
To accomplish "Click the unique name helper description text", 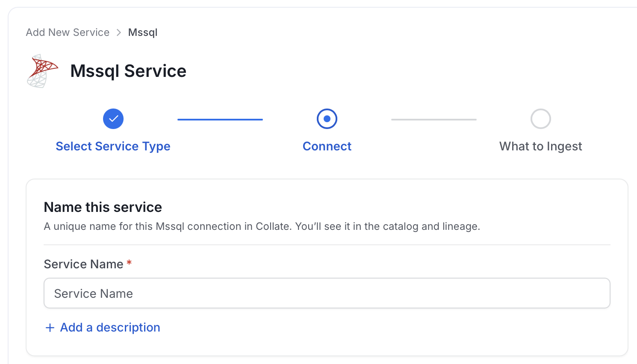I will (262, 226).
